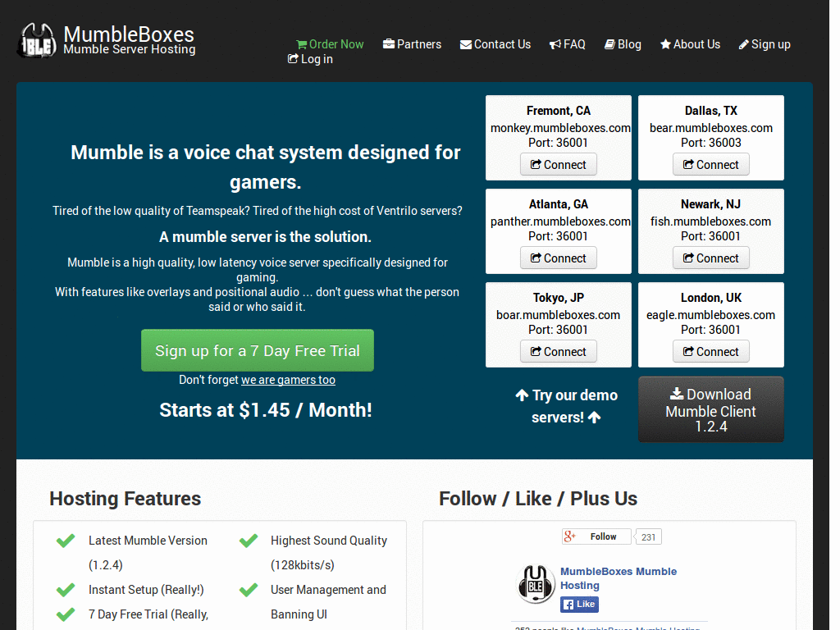Click the bear.mumbleboxes.com address

711,128
